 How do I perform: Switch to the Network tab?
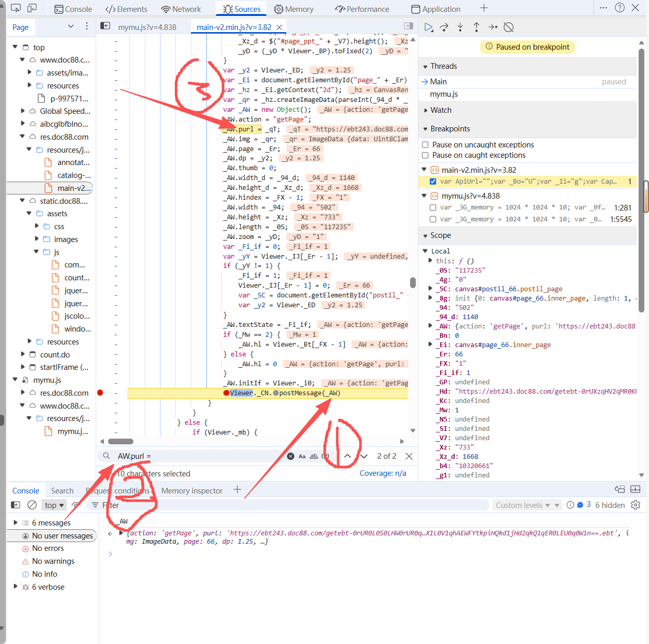pyautogui.click(x=181, y=9)
